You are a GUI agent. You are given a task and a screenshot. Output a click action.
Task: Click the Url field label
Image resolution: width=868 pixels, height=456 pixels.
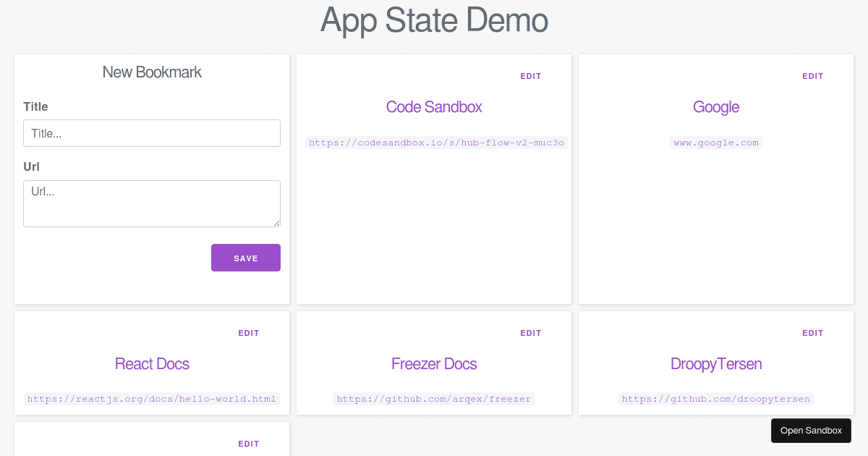tap(31, 166)
